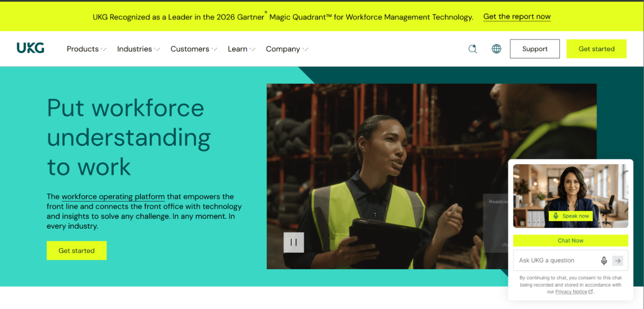Screen dimensions: 644x309
Task: Click the Speak now button
Action: (x=571, y=216)
